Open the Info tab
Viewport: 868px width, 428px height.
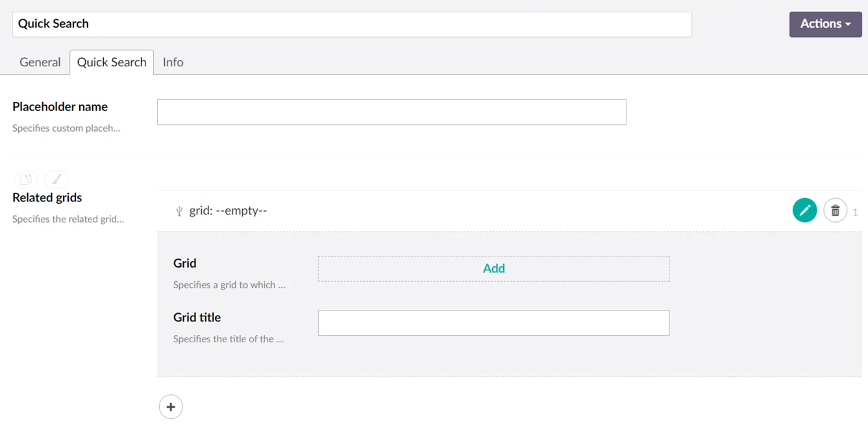coord(173,62)
